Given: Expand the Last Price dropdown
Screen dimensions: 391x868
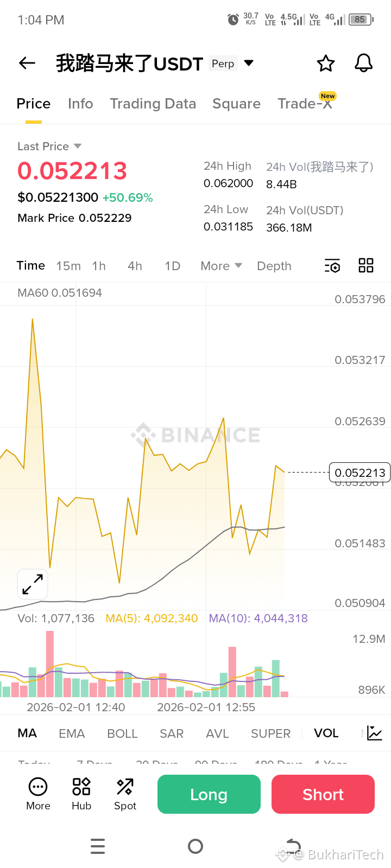Looking at the screenshot, I should click(x=78, y=146).
